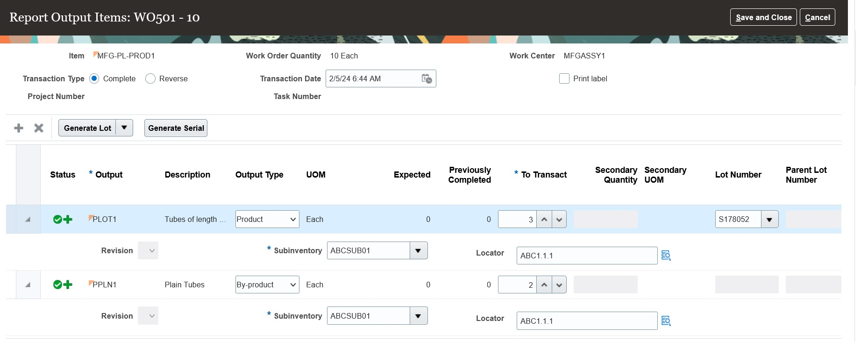
Task: Open Output Type dropdown showing By-product
Action: click(x=267, y=285)
